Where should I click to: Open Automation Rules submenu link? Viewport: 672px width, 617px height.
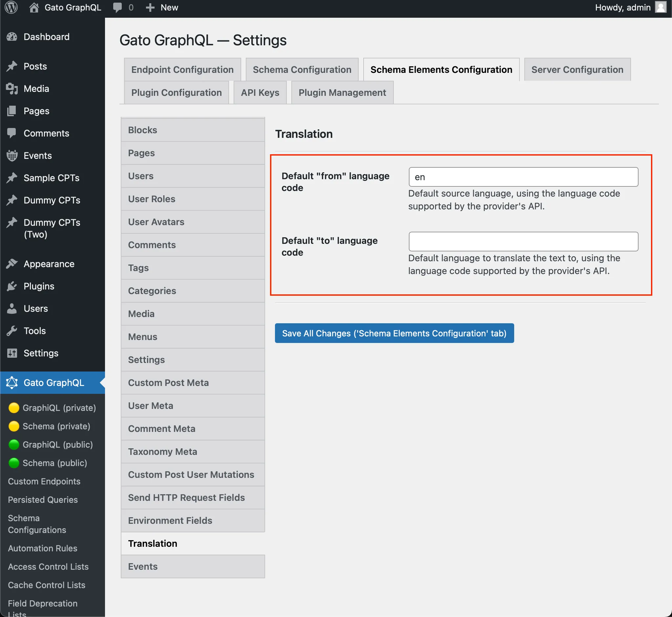[x=42, y=548]
